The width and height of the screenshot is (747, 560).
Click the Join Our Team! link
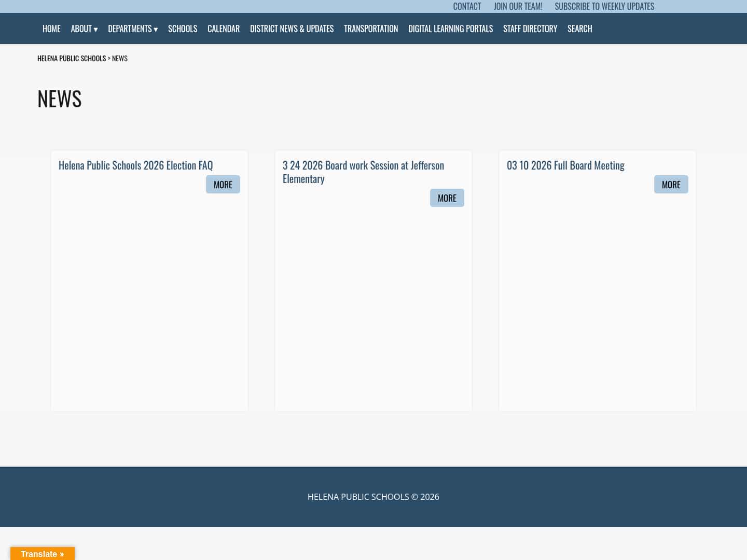[518, 6]
